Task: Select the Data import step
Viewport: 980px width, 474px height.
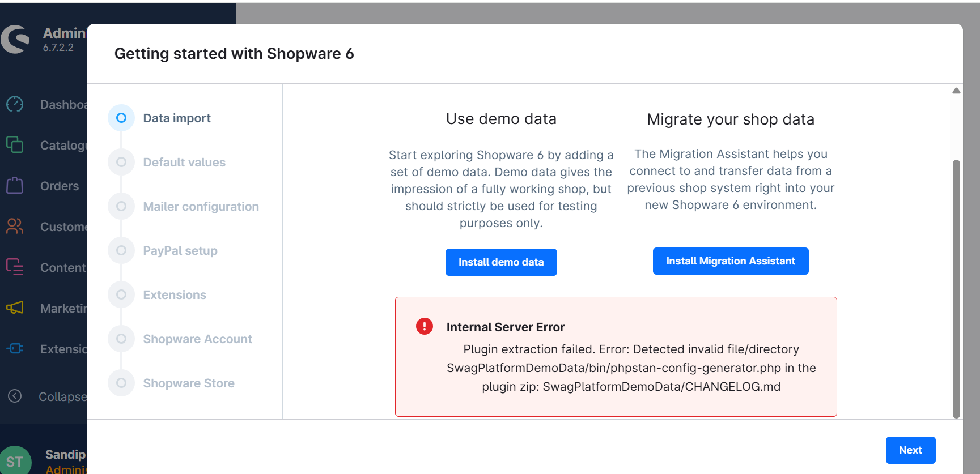Action: pos(176,118)
